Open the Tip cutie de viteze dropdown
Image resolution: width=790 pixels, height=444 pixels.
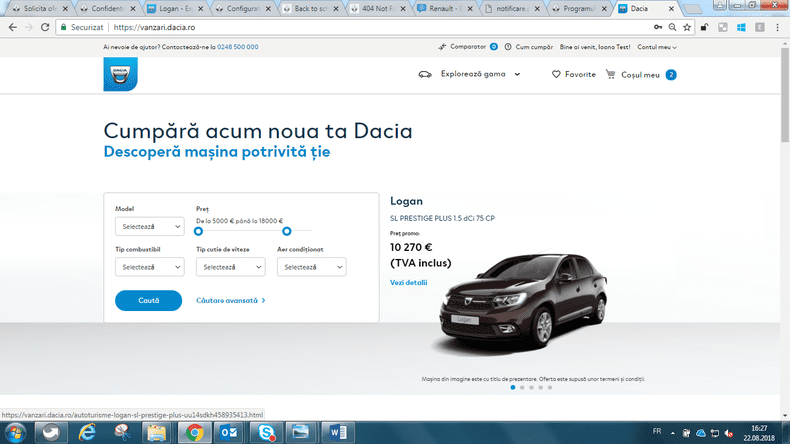coord(231,267)
